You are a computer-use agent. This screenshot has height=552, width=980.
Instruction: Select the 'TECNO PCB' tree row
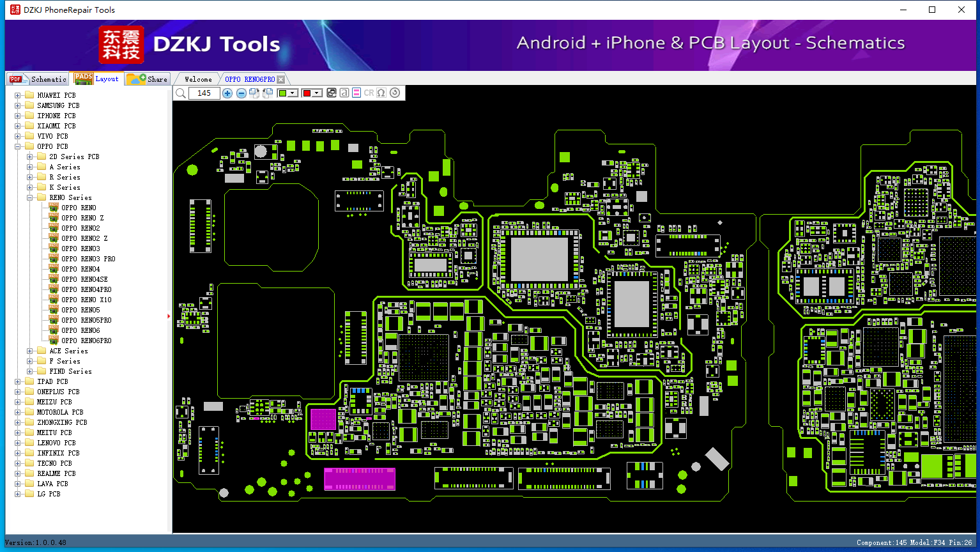(x=54, y=463)
